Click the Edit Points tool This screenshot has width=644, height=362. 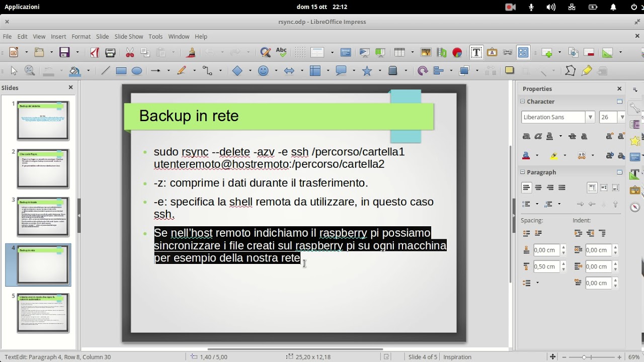570,71
